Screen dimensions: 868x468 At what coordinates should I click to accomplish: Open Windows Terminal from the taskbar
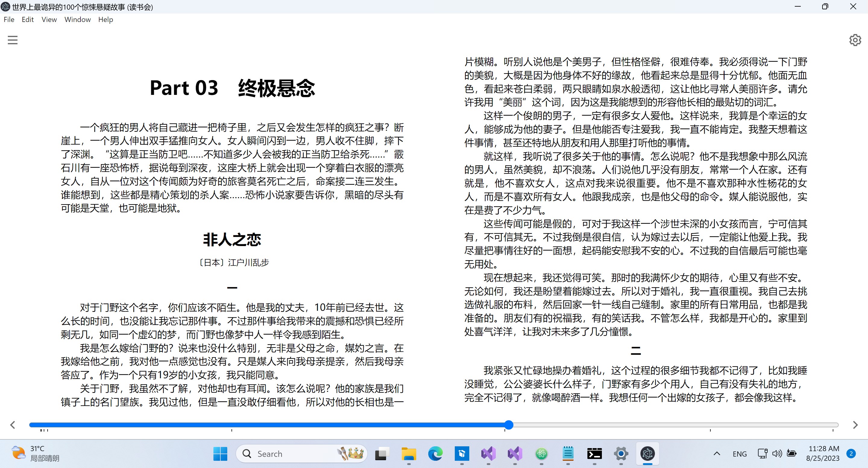pyautogui.click(x=595, y=454)
